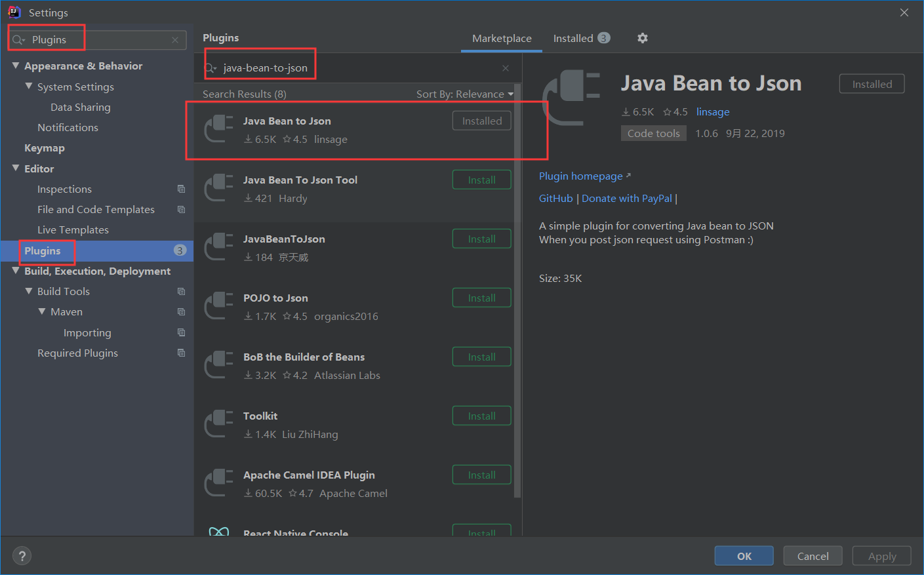Click the BoB the Builder of Beans icon
Screen dimensions: 924x575
pyautogui.click(x=218, y=365)
